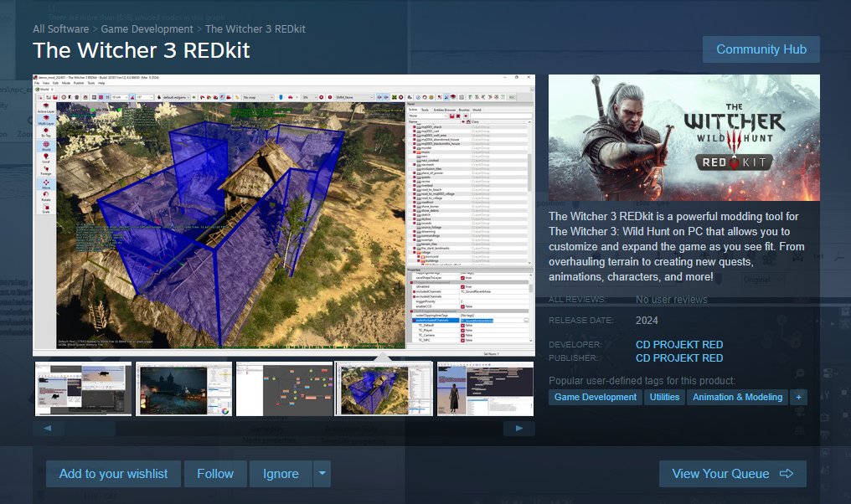The height and width of the screenshot is (504, 851).
Task: Select Scale tool in REDkit screenshot
Action: [46, 208]
